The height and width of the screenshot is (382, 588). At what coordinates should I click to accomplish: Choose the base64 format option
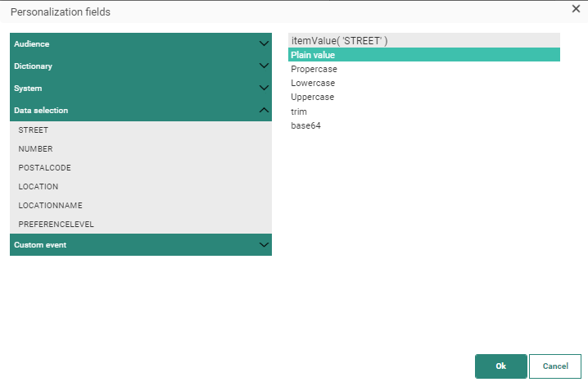click(x=305, y=125)
